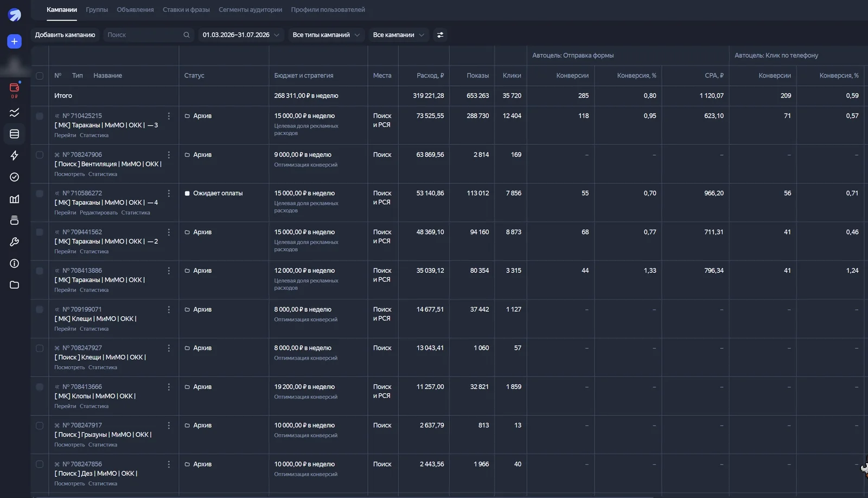Select checkbox for campaign №708247906
Screen dimensions: 868x498
tap(40, 155)
